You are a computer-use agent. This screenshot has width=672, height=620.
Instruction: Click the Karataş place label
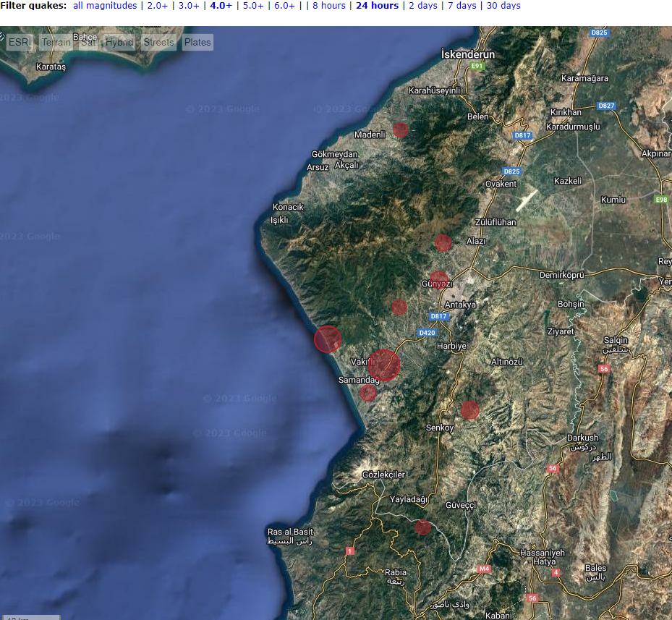(x=51, y=67)
